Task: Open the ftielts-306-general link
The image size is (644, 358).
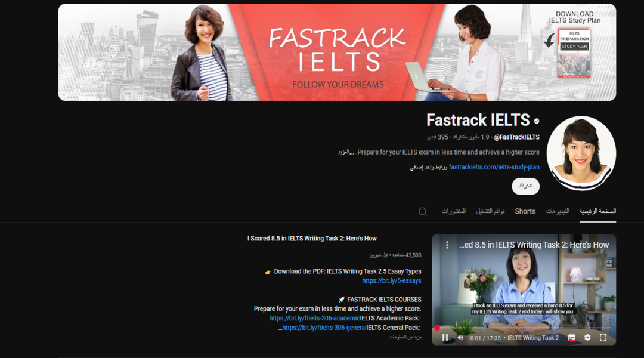Action: coord(324,328)
